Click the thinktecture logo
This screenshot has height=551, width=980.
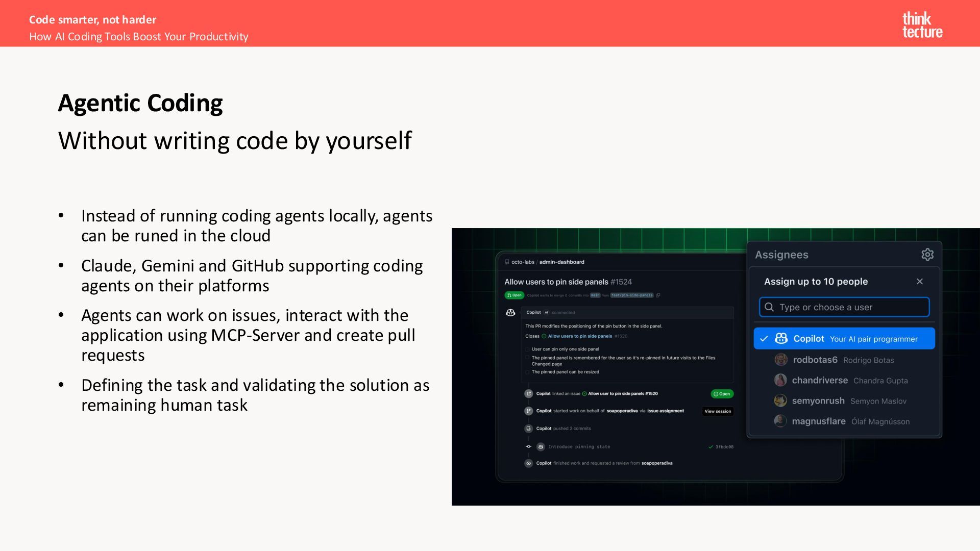coord(922,25)
